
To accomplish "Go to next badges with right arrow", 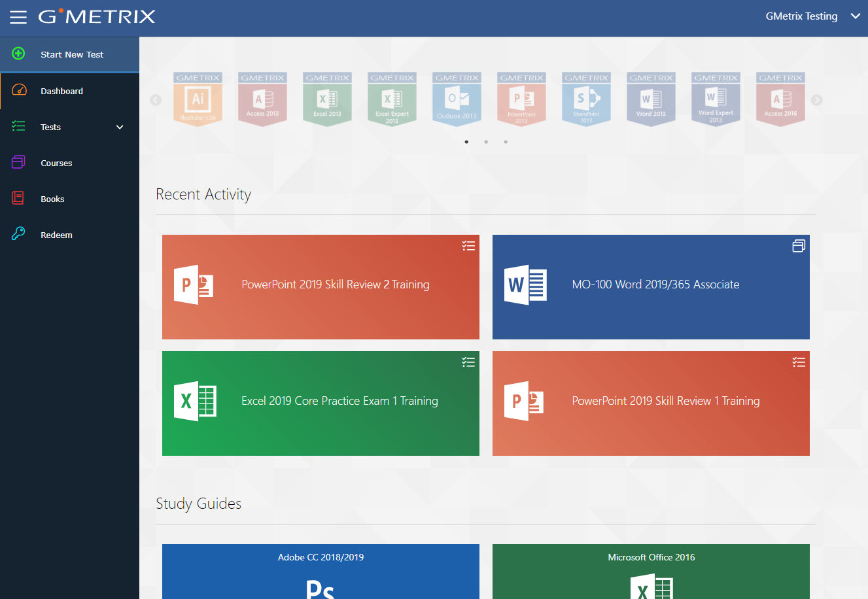I will pyautogui.click(x=816, y=100).
